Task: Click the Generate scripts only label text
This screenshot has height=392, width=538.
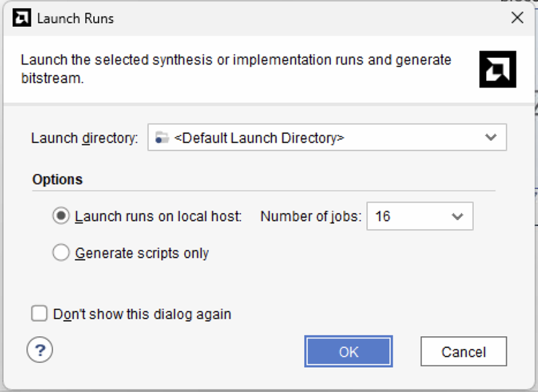Action: point(142,253)
